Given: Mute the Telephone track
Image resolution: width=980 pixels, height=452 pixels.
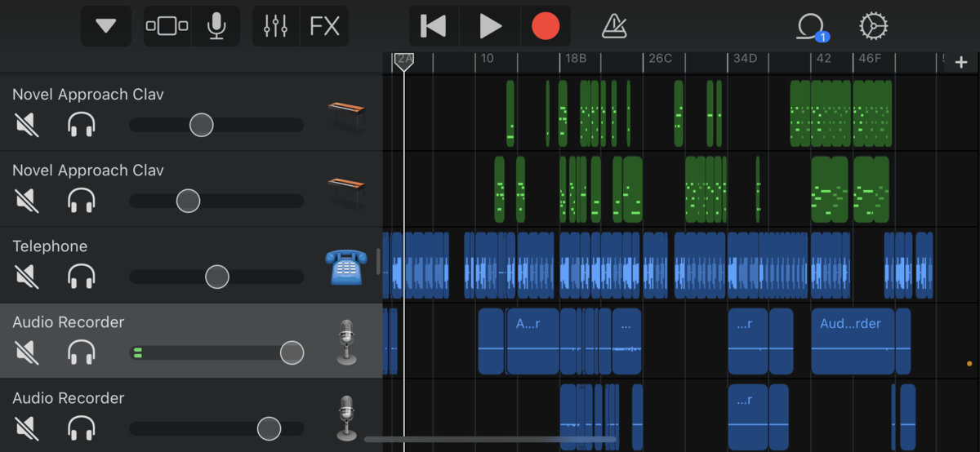Looking at the screenshot, I should coord(27,277).
